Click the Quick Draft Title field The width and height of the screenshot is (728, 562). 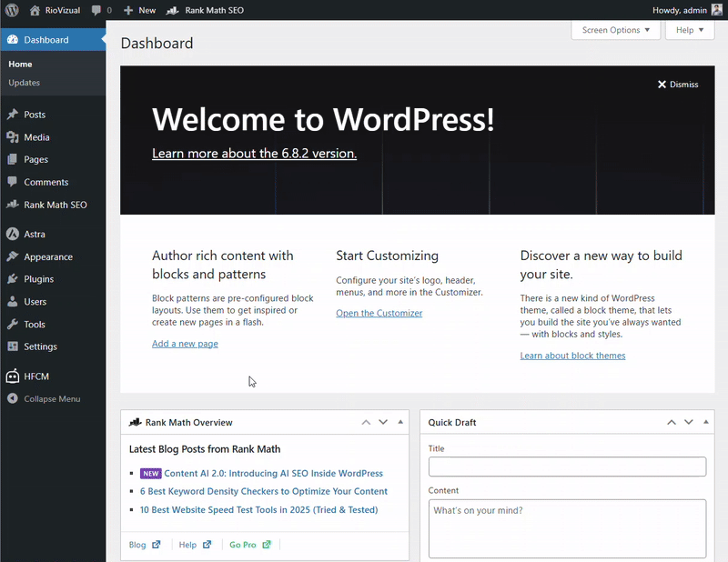[567, 467]
